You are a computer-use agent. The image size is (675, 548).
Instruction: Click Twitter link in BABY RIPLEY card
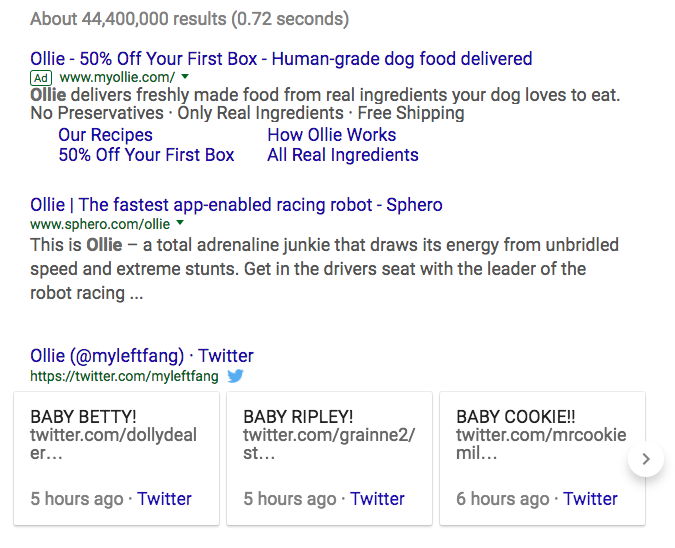click(x=377, y=499)
